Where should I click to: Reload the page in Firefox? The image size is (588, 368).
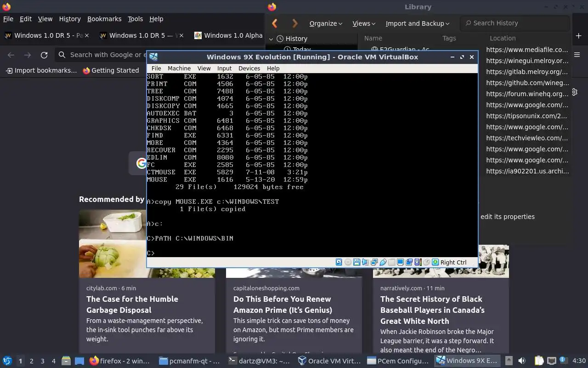pos(44,55)
